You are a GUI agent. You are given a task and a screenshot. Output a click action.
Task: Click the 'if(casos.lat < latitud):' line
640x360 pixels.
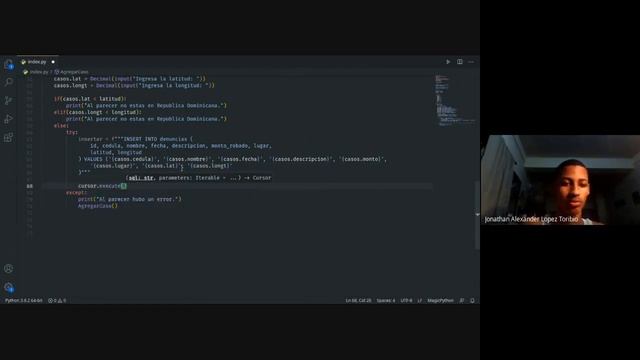(90, 99)
